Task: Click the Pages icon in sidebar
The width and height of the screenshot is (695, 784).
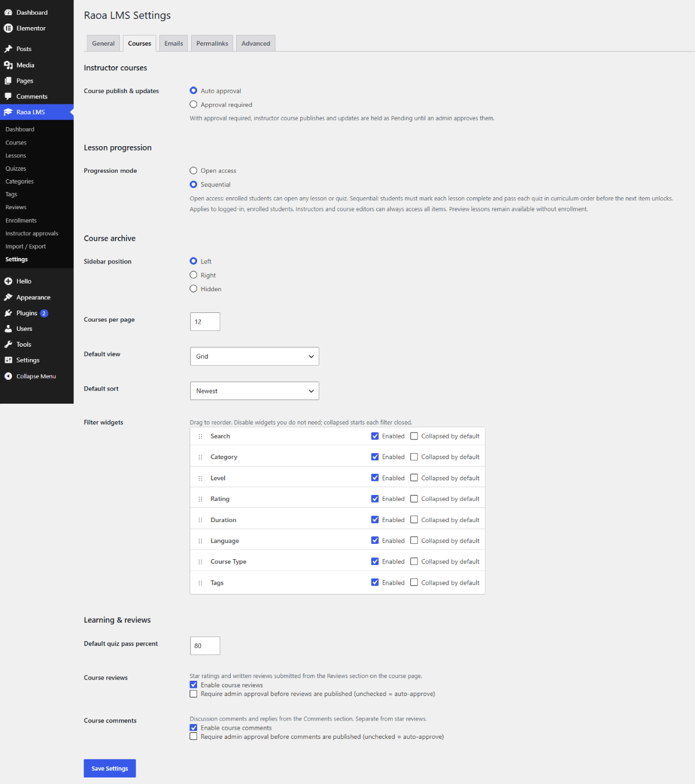Action: (x=8, y=81)
